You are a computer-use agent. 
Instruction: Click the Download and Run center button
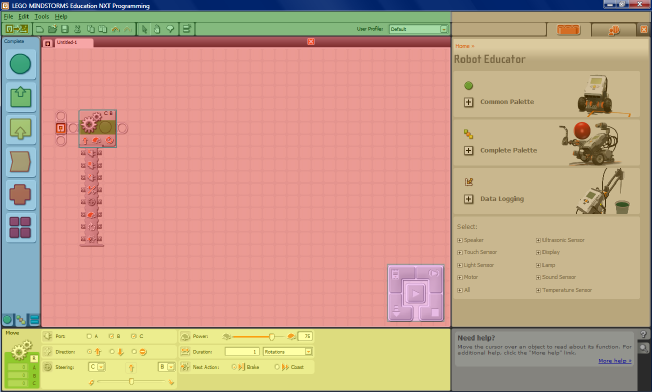tap(415, 294)
